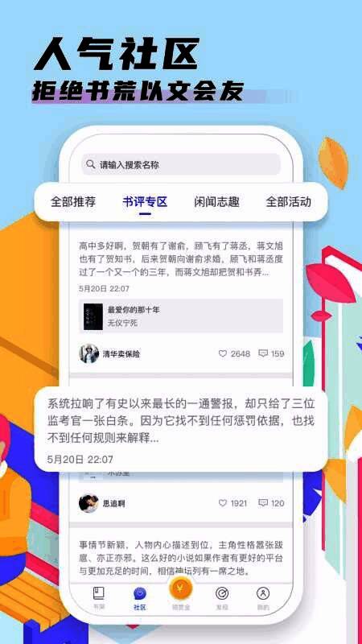Open the 发现 discover target icon
This screenshot has height=644, width=362.
222,593
